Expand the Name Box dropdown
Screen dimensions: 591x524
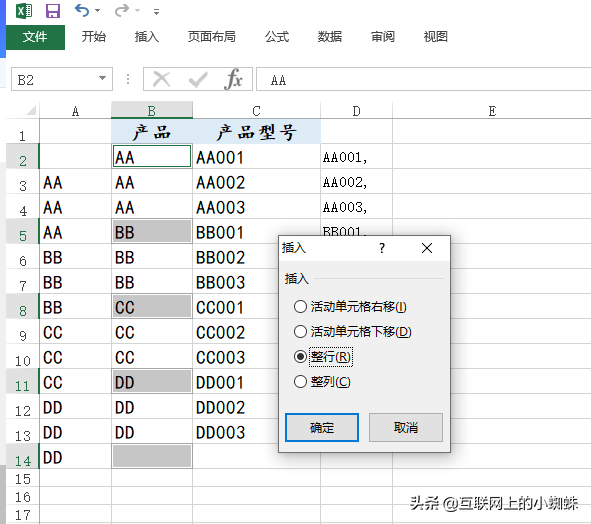point(102,78)
